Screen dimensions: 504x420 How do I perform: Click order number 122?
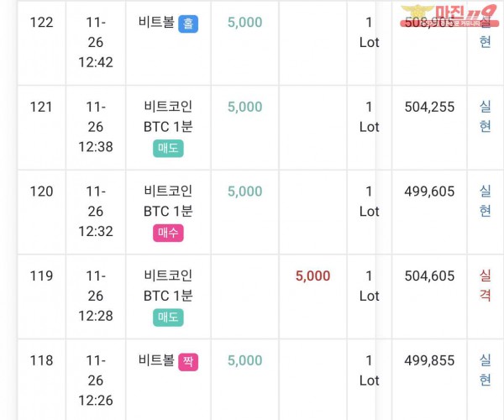coord(41,23)
